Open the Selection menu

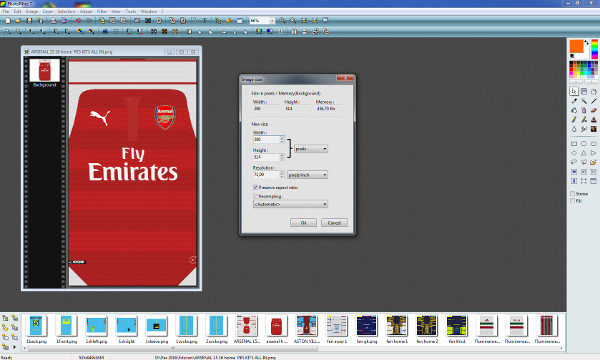(66, 11)
